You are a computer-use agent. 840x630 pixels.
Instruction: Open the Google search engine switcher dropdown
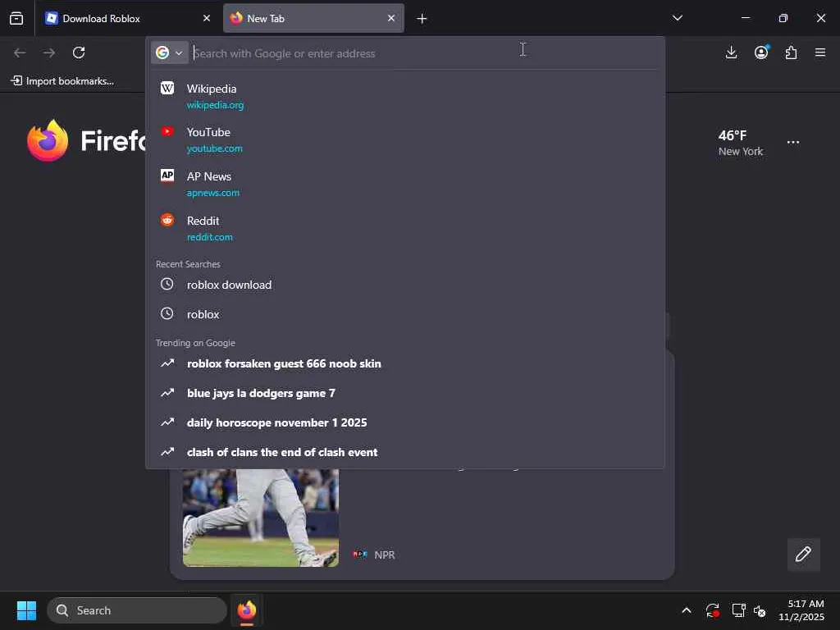tap(169, 52)
